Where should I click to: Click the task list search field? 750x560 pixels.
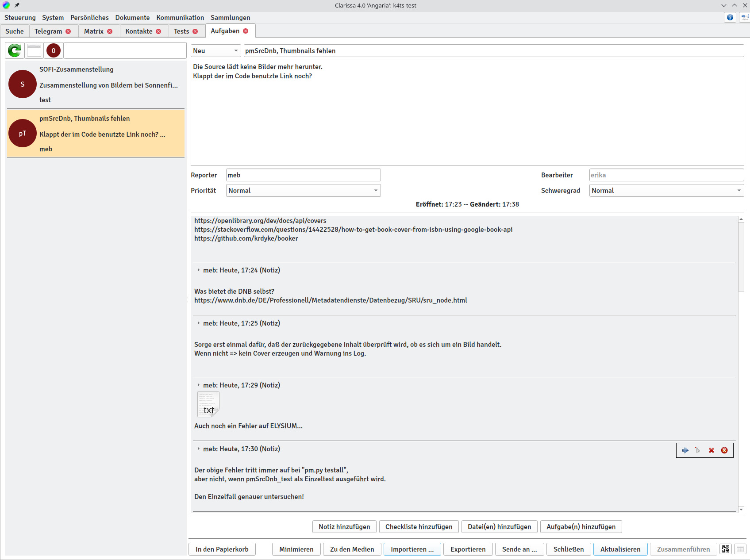[x=125, y=50]
